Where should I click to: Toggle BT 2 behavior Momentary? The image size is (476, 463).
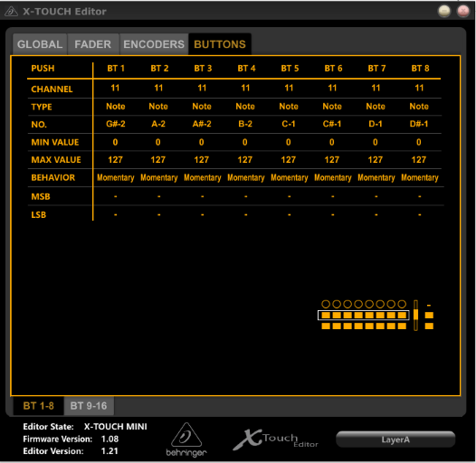(159, 178)
